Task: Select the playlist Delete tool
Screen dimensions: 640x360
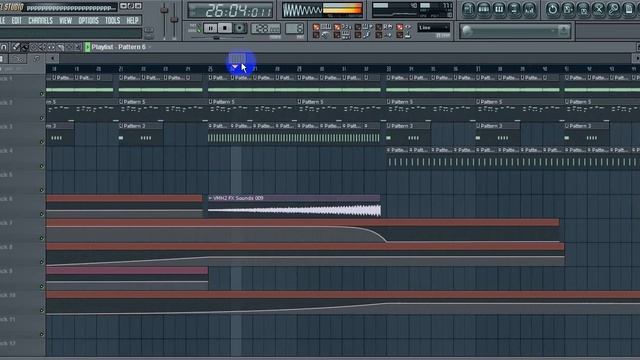Action: pyautogui.click(x=34, y=47)
